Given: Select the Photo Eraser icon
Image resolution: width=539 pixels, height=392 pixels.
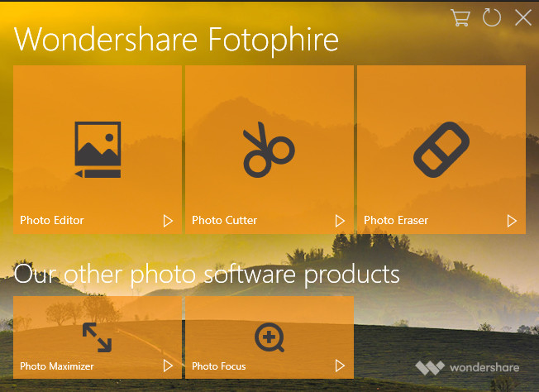Looking at the screenshot, I should (x=441, y=150).
